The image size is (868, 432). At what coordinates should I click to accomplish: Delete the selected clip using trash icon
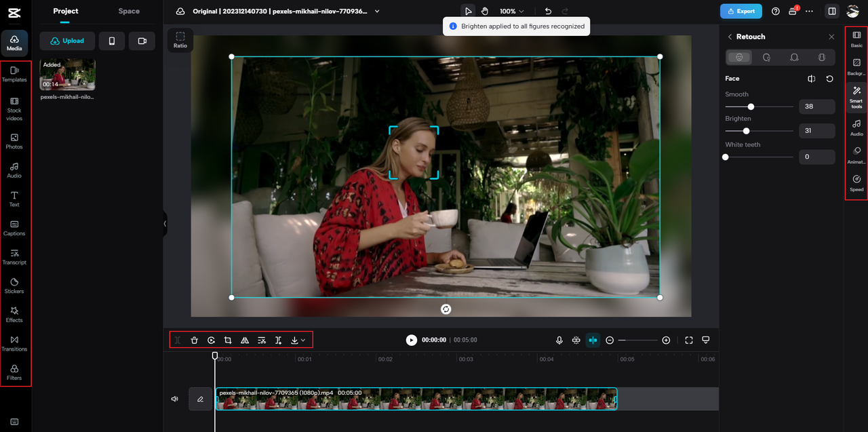(x=194, y=340)
